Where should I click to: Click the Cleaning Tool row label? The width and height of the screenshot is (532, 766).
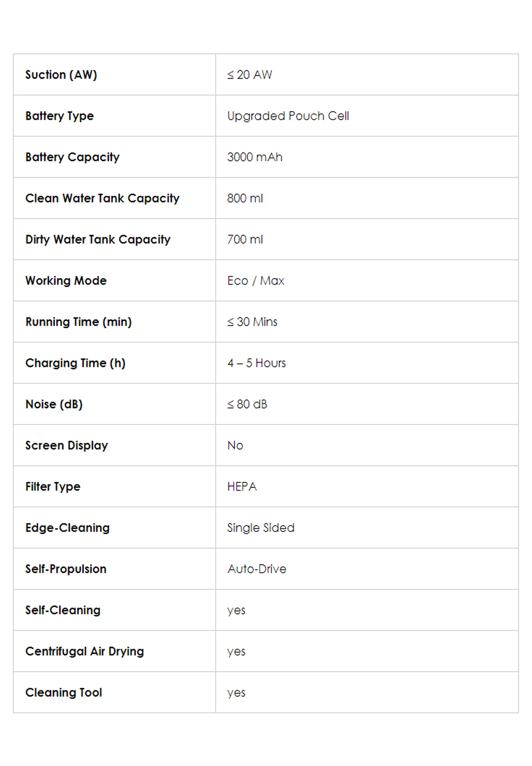point(64,693)
